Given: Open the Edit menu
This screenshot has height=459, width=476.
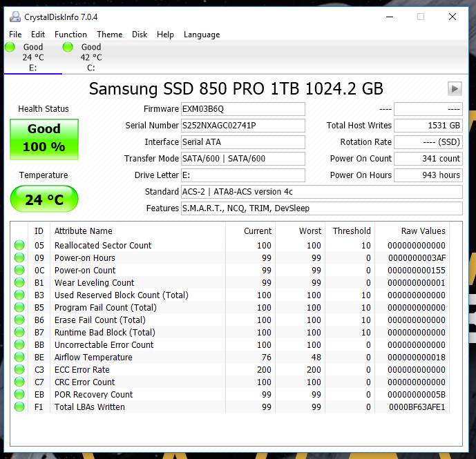Looking at the screenshot, I should [38, 35].
